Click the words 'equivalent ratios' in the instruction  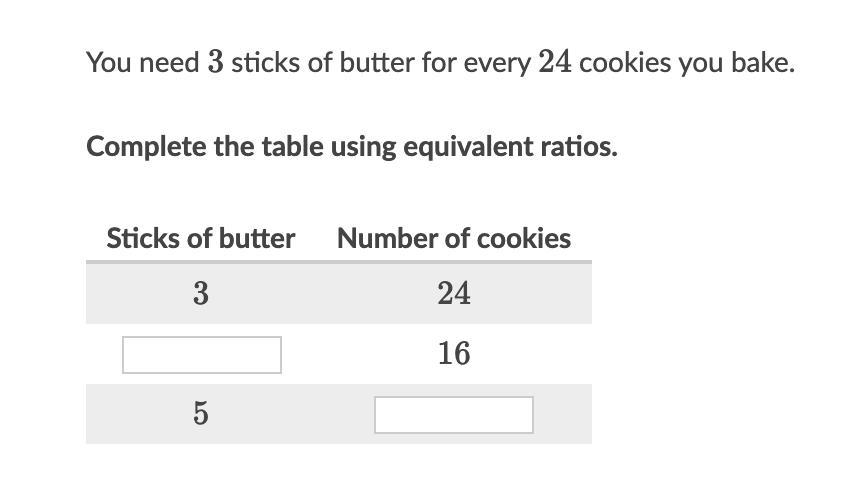[x=510, y=147]
